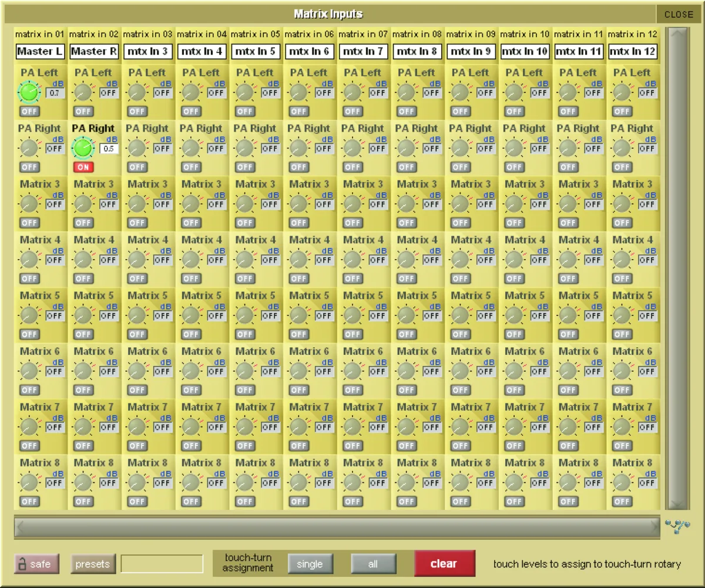This screenshot has width=705, height=588.
Task: Touch the green PA Left knob for Master L
Action: (28, 91)
